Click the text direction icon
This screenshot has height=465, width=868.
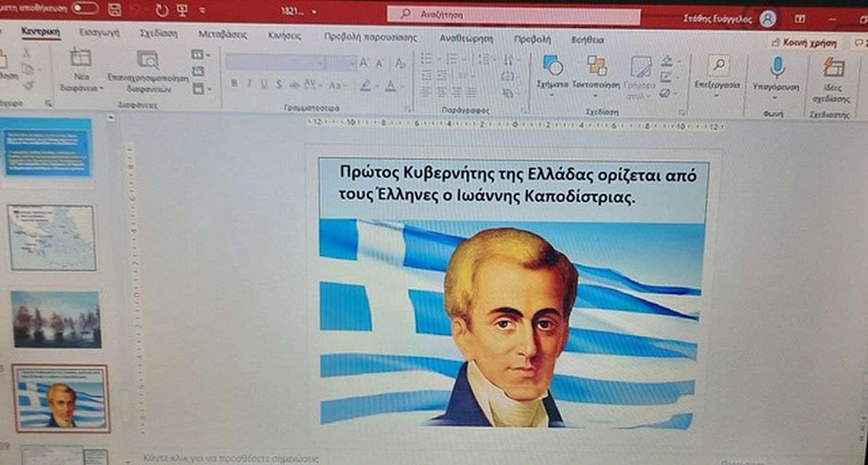pos(510,60)
